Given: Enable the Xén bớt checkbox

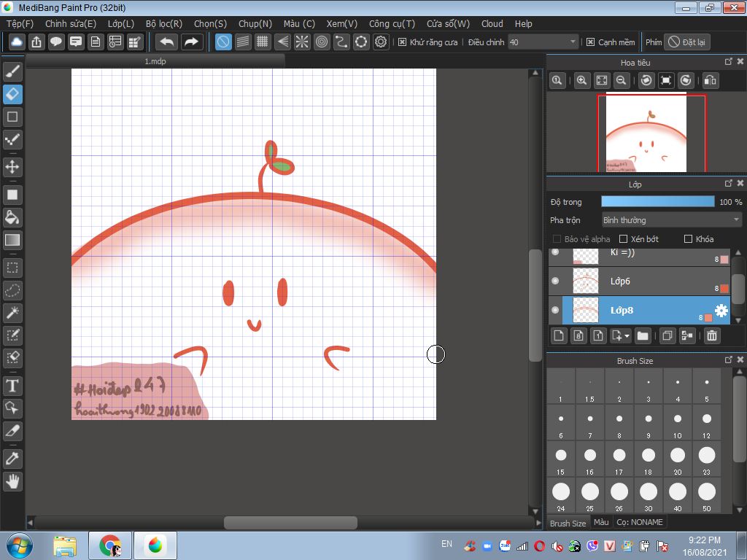Looking at the screenshot, I should click(623, 239).
